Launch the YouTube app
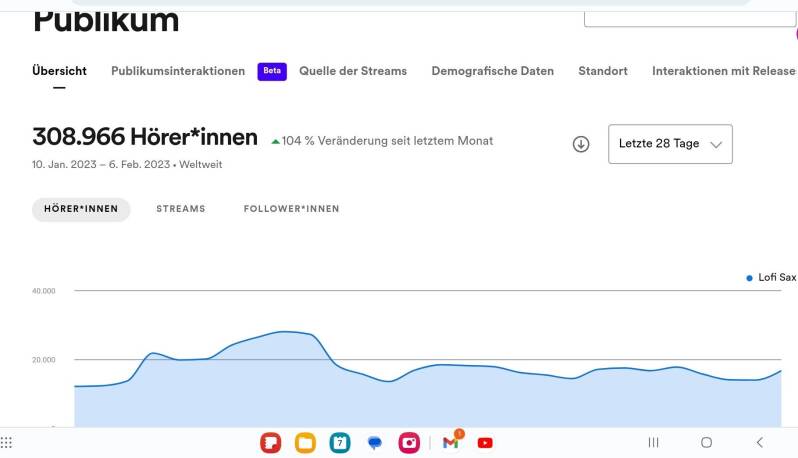The width and height of the screenshot is (798, 458). point(485,442)
